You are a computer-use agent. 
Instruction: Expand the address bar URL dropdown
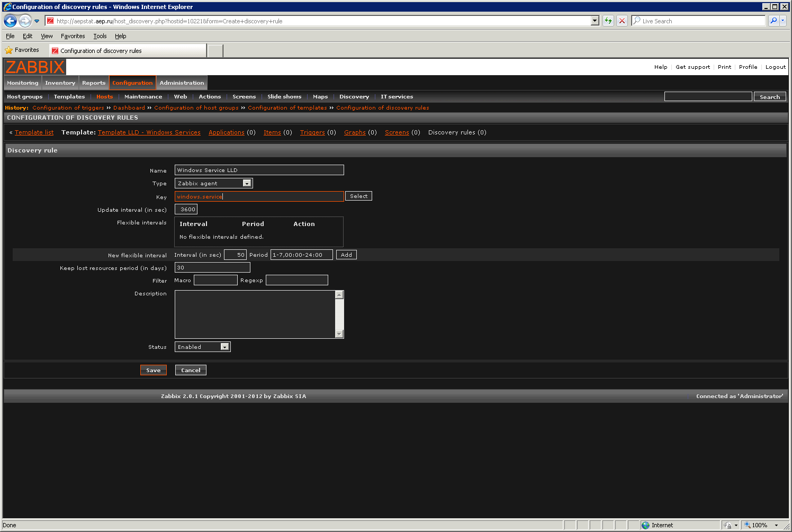pyautogui.click(x=595, y=21)
